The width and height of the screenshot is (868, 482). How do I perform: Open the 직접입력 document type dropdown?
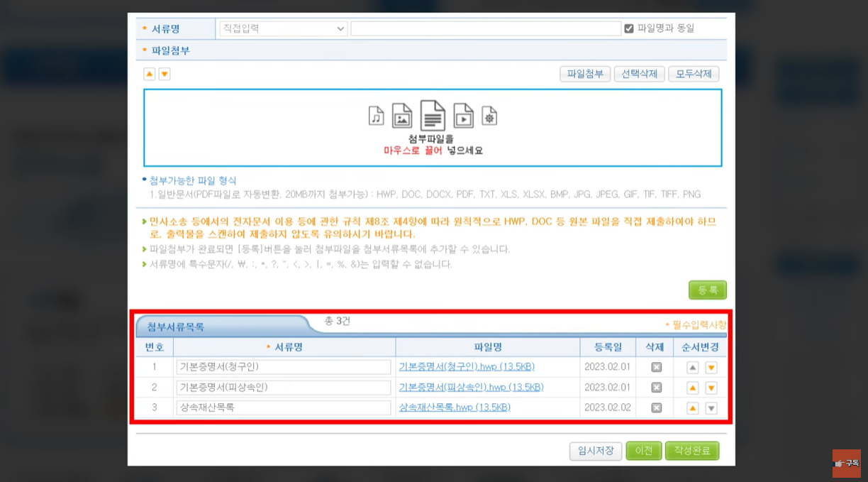click(283, 28)
